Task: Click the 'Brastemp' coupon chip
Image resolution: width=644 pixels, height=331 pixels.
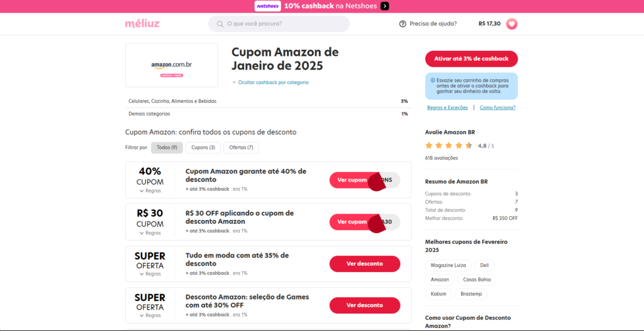Action: (471, 294)
